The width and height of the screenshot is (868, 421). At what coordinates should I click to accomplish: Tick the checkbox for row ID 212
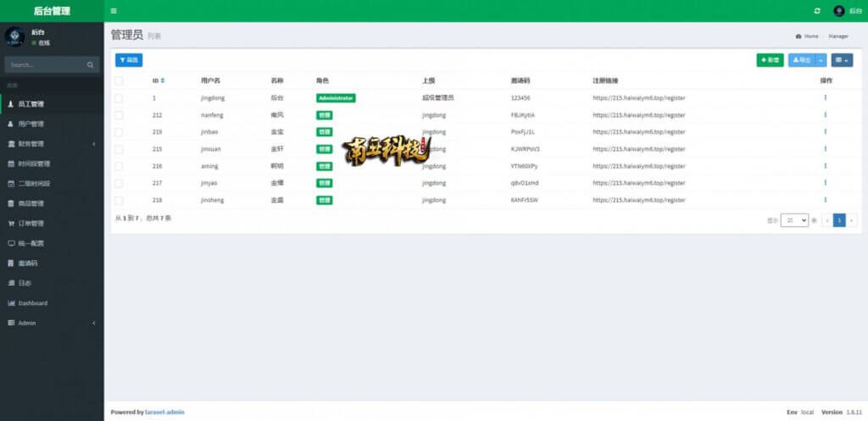point(119,115)
